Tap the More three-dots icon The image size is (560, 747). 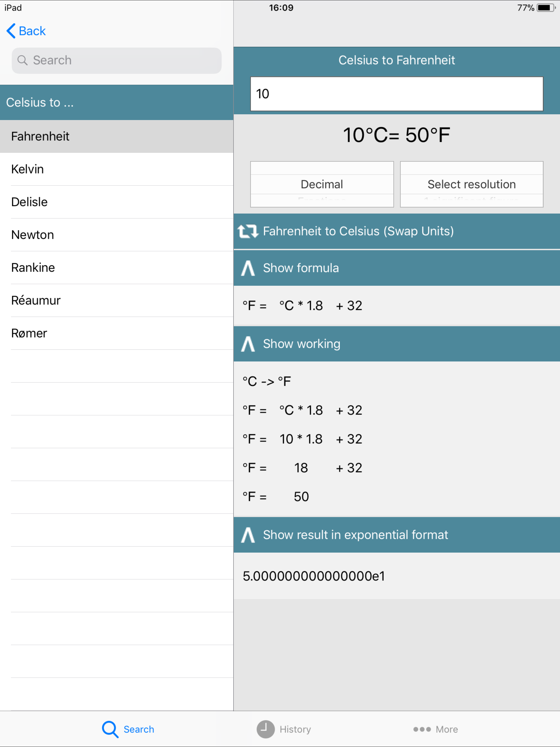[422, 729]
